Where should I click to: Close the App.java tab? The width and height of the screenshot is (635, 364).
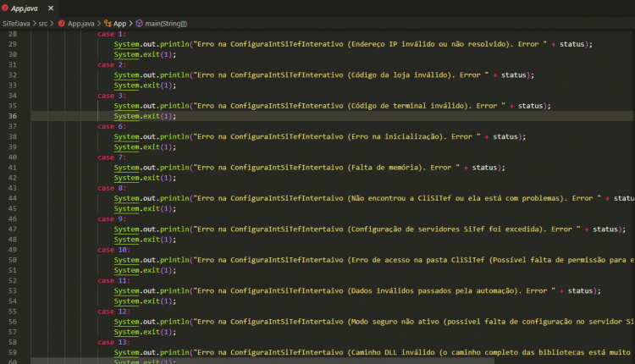click(51, 8)
